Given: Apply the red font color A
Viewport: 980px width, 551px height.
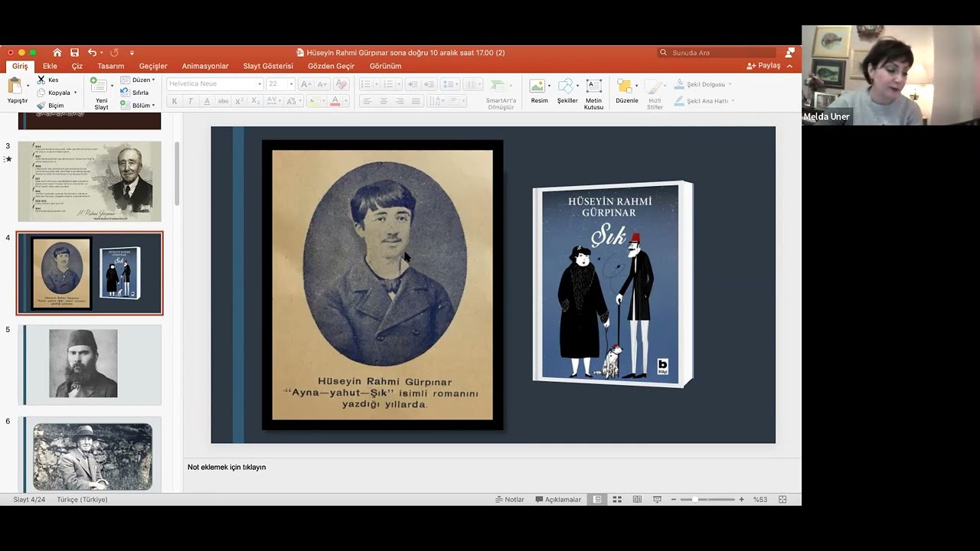Looking at the screenshot, I should [335, 101].
